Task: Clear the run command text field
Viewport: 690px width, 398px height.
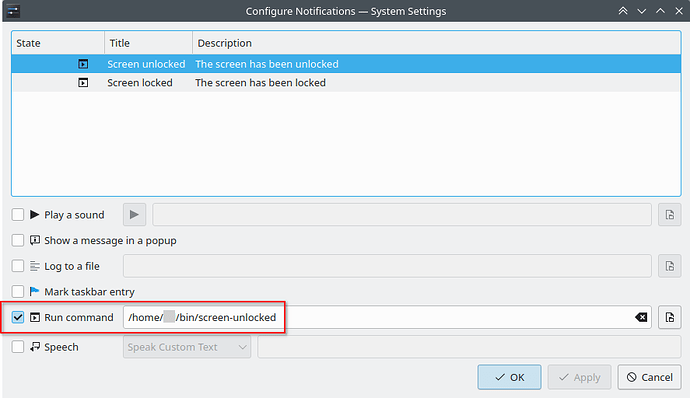Action: (x=641, y=317)
